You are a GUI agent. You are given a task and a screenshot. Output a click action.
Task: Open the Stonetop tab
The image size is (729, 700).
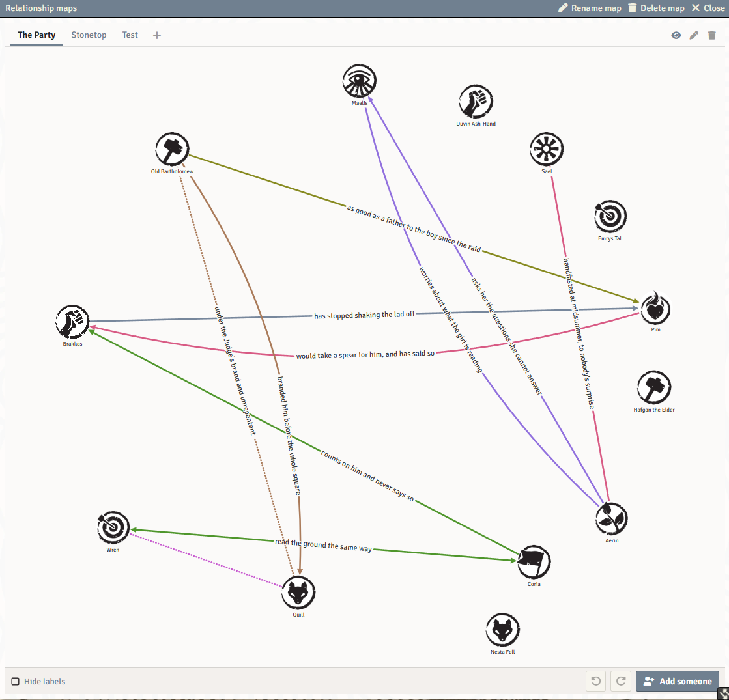pyautogui.click(x=89, y=35)
